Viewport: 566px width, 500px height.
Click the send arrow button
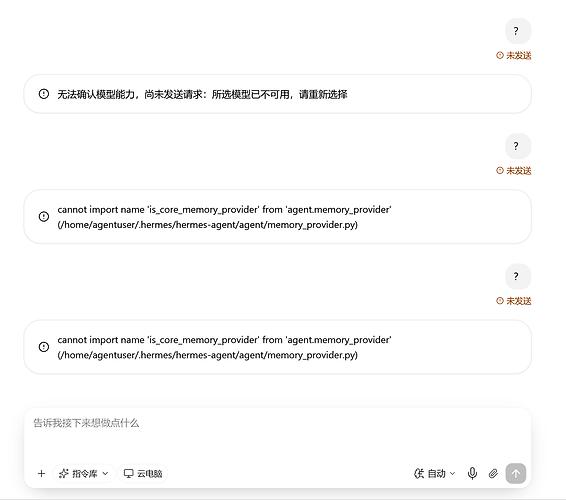(x=516, y=473)
